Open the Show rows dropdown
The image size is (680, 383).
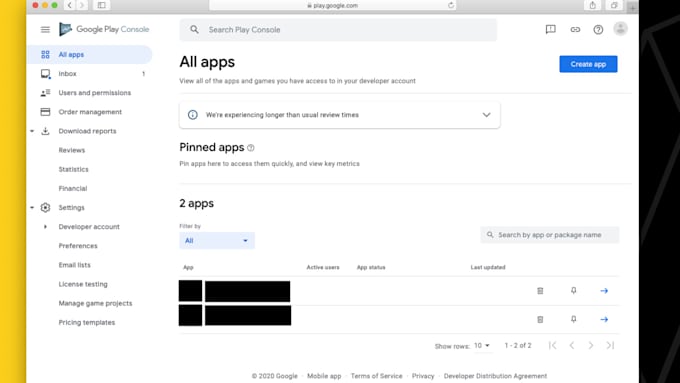(482, 346)
